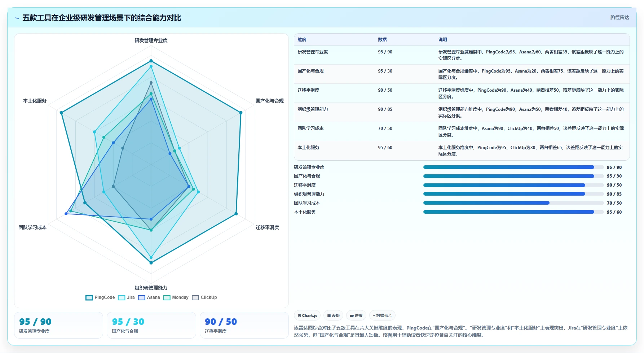This screenshot has height=353, width=644.
Task: Toggle Jira dataset in chart legend
Action: click(127, 297)
